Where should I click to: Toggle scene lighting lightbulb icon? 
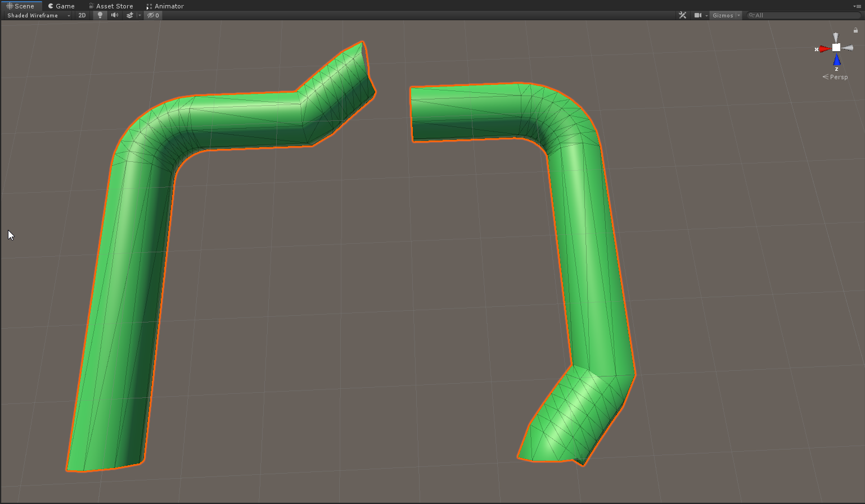pos(100,15)
